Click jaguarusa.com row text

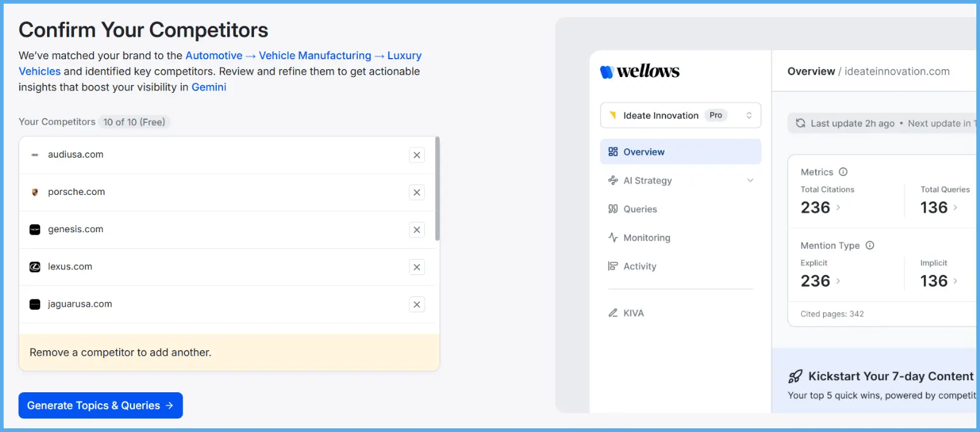pos(80,304)
